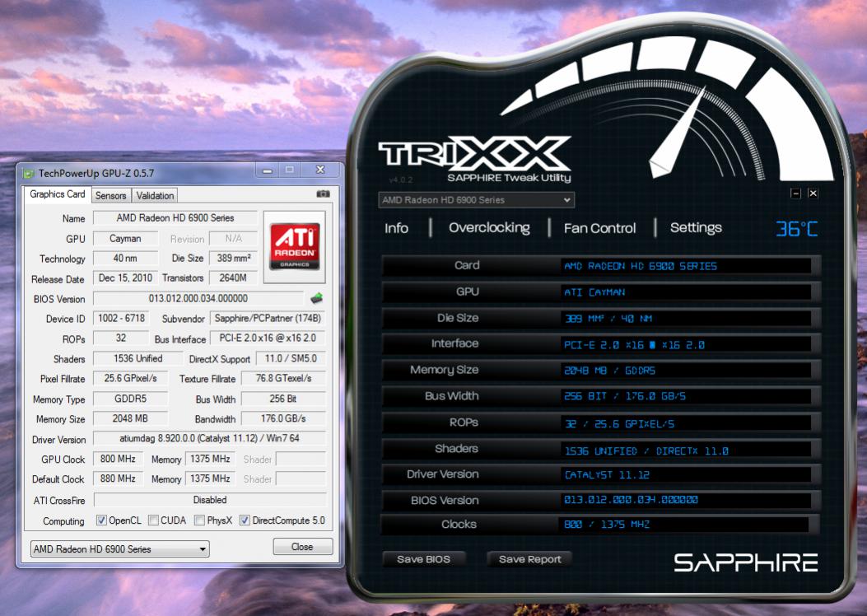Click the BIOS Version field in GPU-Z
The width and height of the screenshot is (867, 616).
[198, 299]
